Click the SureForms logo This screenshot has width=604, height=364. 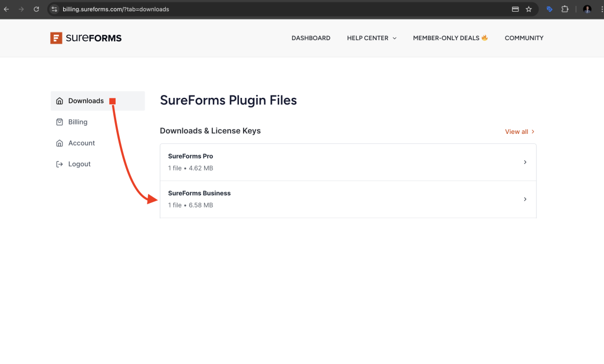pos(86,38)
